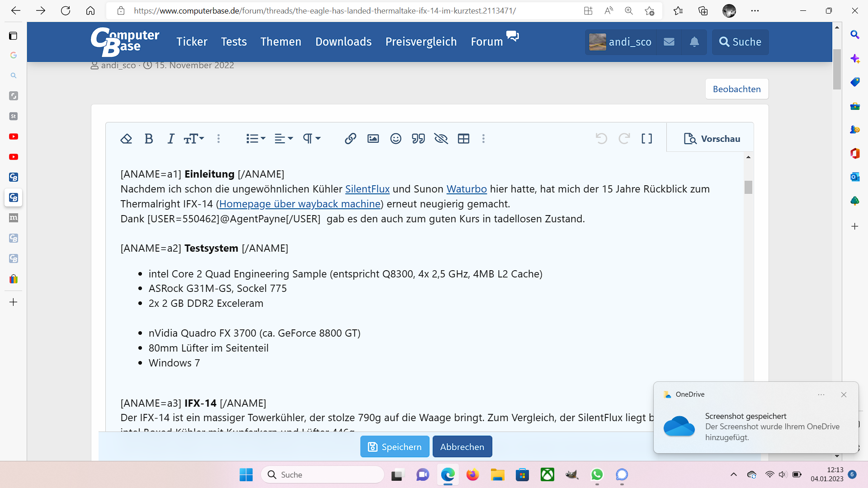Open the smiley emoji picker

click(396, 139)
